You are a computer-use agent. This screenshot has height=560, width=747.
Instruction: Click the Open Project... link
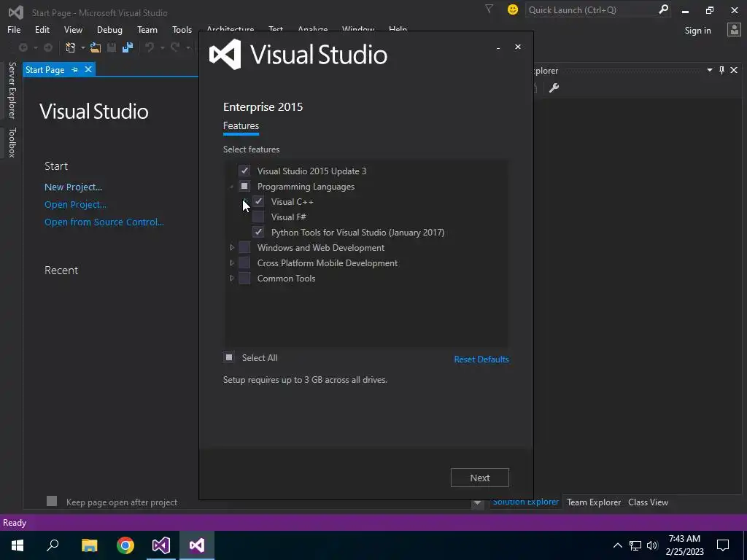pyautogui.click(x=75, y=205)
